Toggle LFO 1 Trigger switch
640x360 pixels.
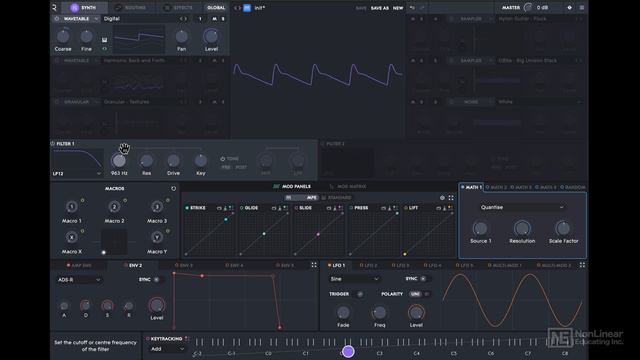point(359,294)
